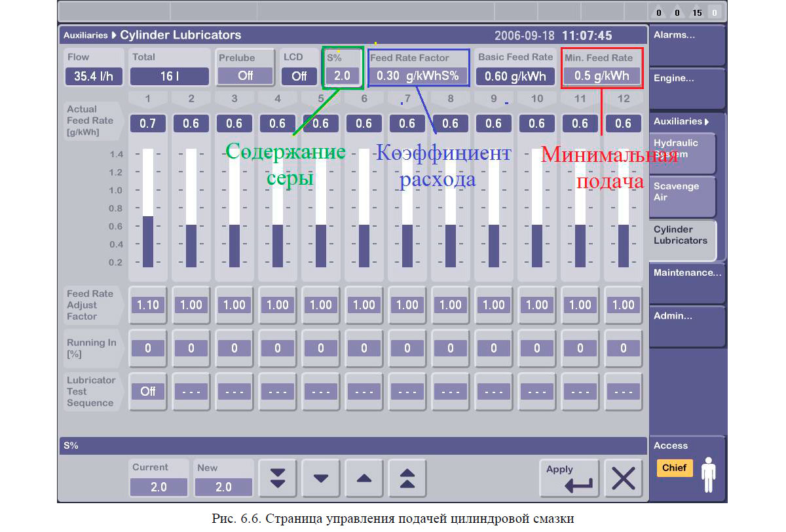
Task: Select the Feed Rate Factor value
Action: click(419, 75)
